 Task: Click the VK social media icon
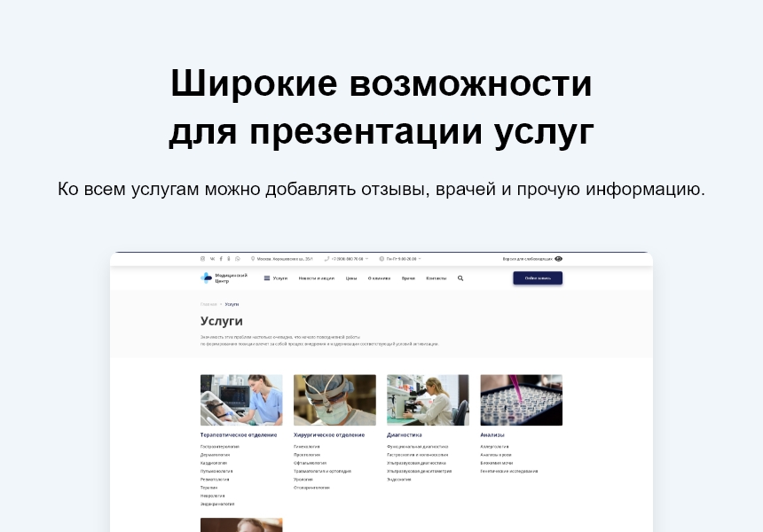[211, 258]
